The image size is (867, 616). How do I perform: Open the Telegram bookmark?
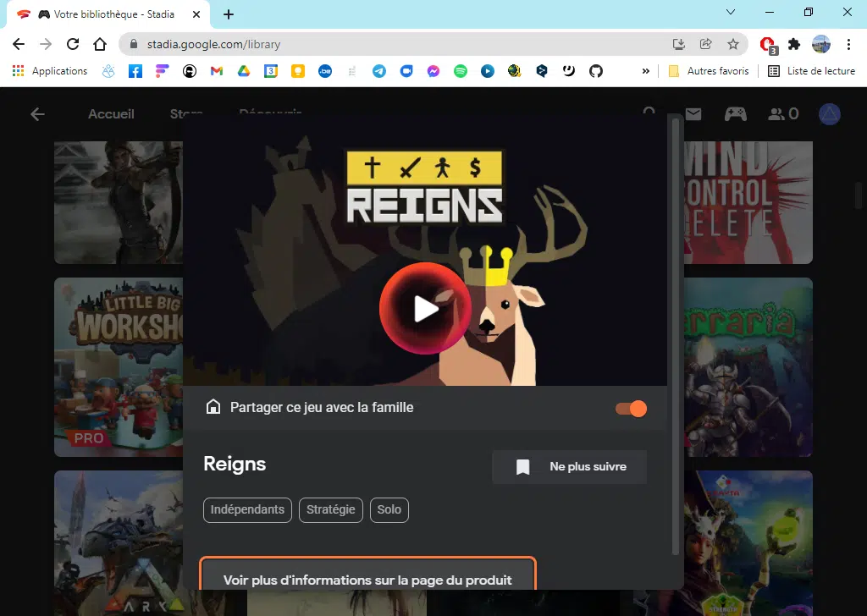click(379, 71)
